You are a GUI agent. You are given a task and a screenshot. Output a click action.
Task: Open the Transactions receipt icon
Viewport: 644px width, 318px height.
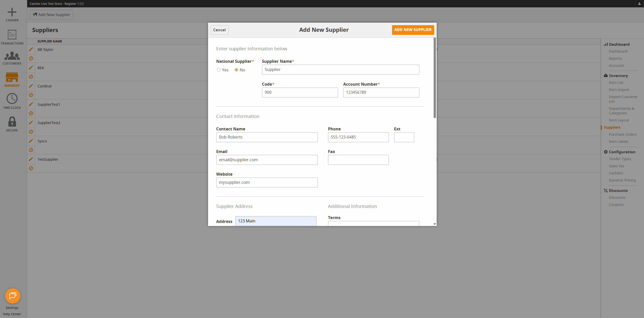pyautogui.click(x=12, y=35)
